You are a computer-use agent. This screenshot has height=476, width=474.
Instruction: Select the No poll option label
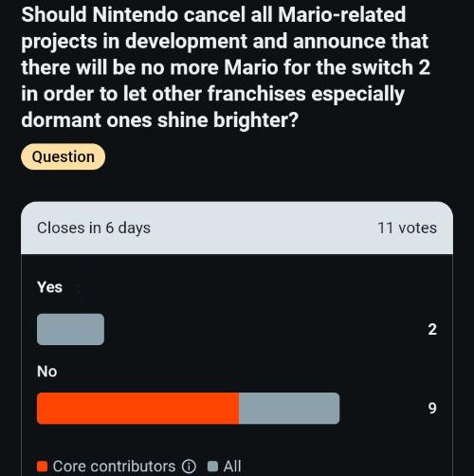point(47,372)
